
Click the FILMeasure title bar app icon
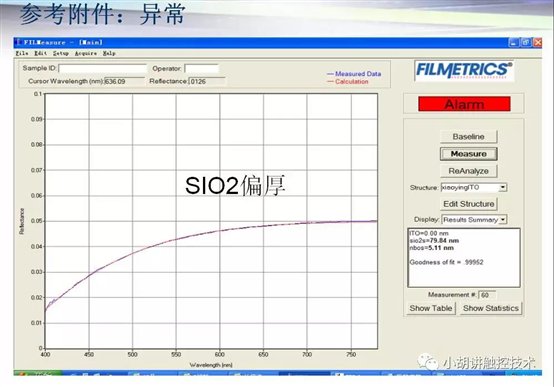coord(18,42)
